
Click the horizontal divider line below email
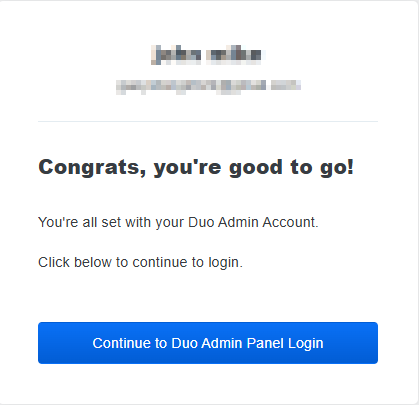[x=208, y=121]
